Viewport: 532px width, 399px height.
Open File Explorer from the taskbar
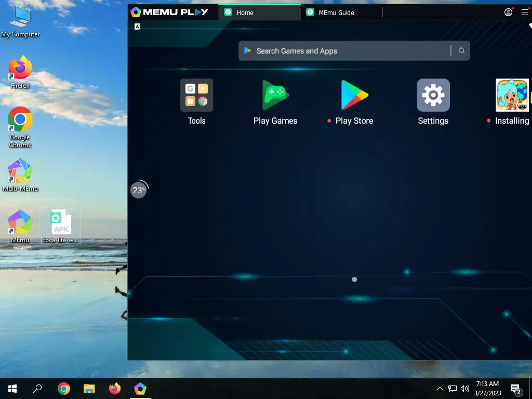[x=89, y=389]
